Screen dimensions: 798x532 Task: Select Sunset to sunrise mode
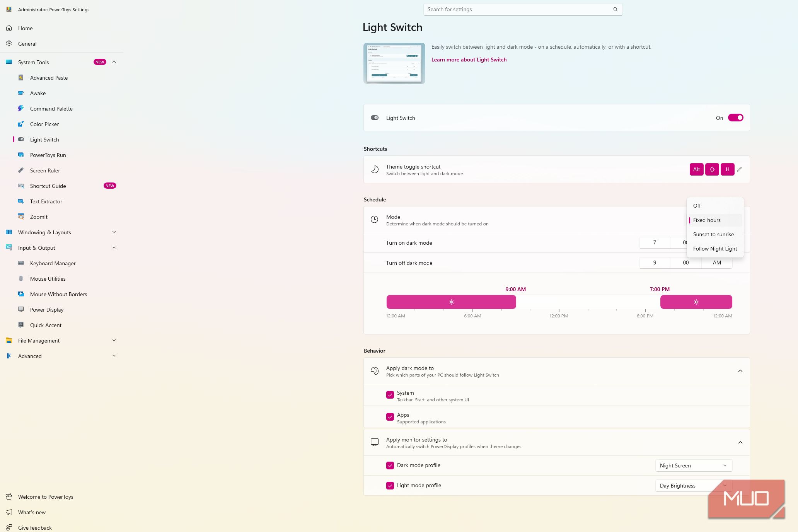[x=715, y=235]
